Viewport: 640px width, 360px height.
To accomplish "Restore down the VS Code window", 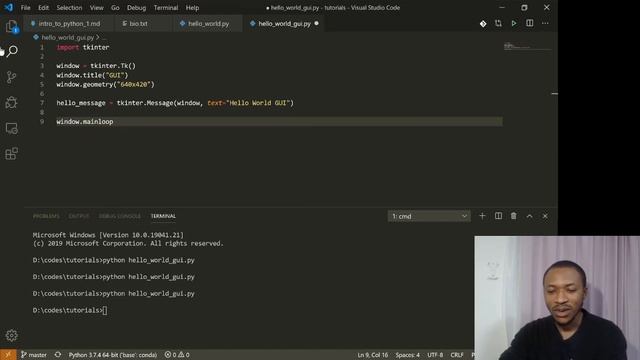I will [x=524, y=7].
